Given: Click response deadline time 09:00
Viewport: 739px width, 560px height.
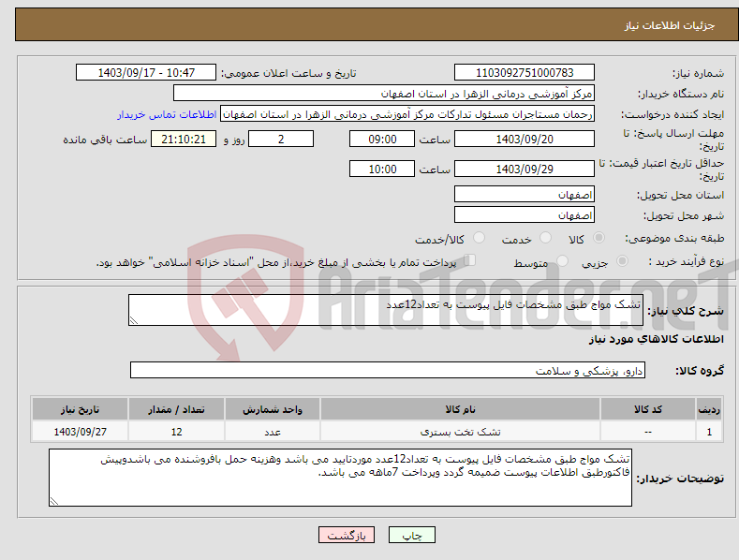Looking at the screenshot, I should coord(382,139).
